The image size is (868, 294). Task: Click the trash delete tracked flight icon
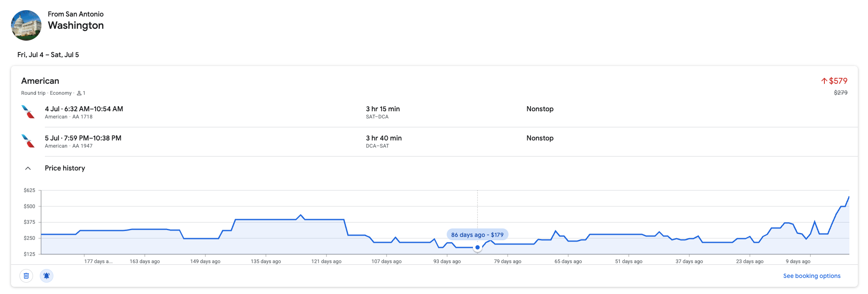coord(26,276)
